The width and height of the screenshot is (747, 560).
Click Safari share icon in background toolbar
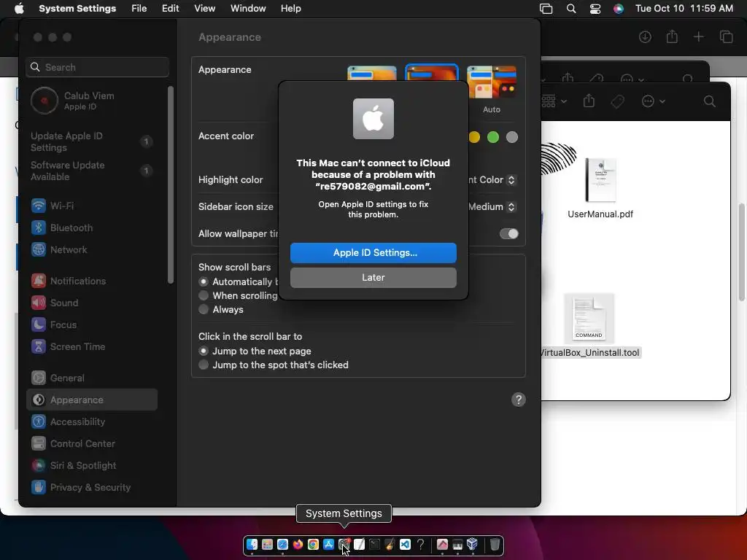672,36
